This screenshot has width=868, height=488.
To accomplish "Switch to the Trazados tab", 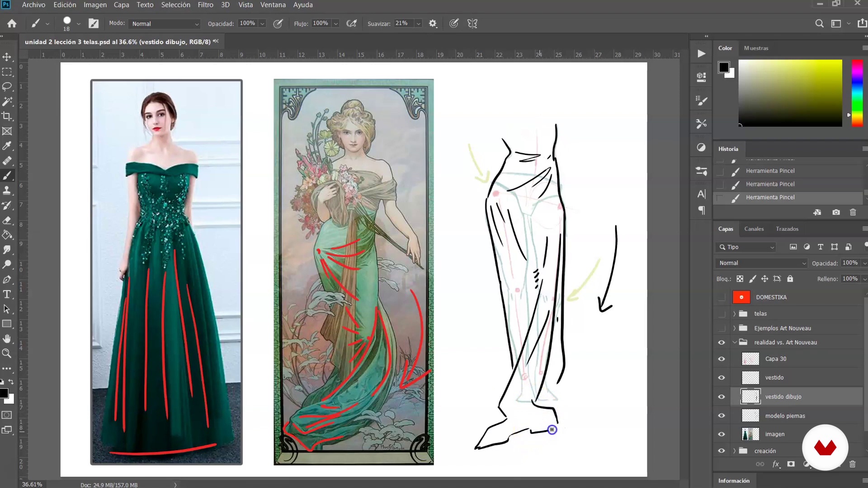I will [x=787, y=229].
